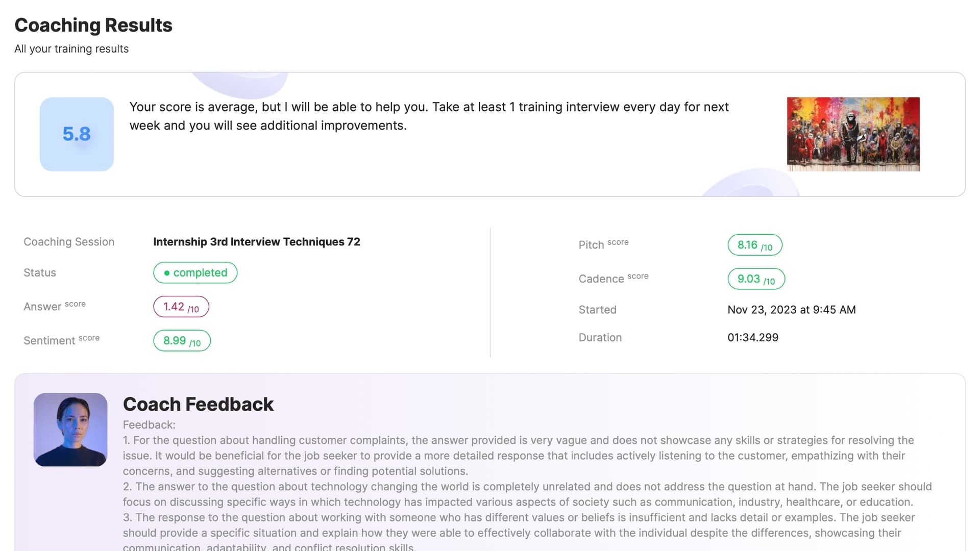Click the Coaching Session label

pyautogui.click(x=69, y=242)
